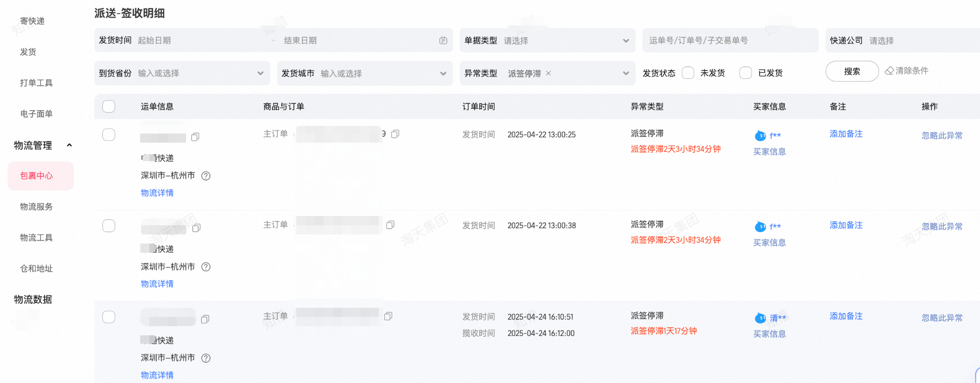The image size is (980, 383).
Task: Open 物流数据 sidebar section
Action: [x=33, y=299]
